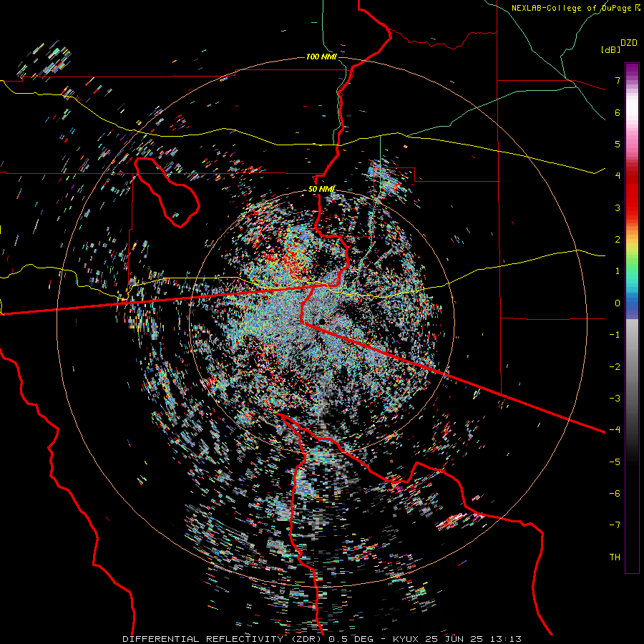Click the radar site center black dot

click(322, 321)
